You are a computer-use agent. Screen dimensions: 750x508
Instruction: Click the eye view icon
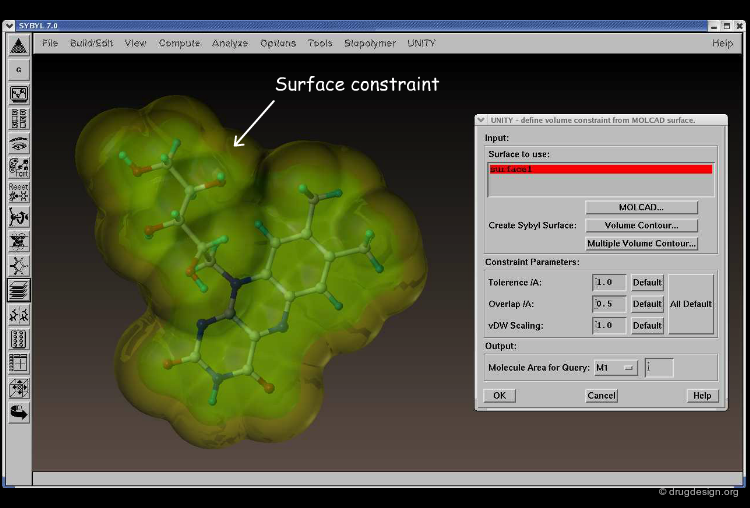click(x=19, y=143)
